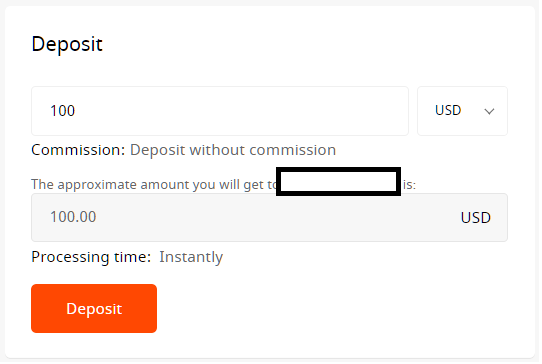542x364 pixels.
Task: Click the 'Processing time:' label
Action: (x=92, y=258)
